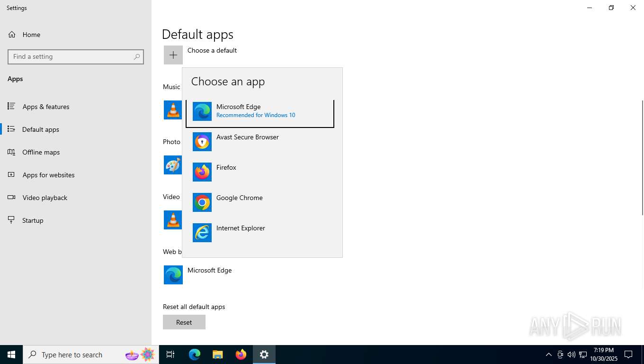Launch Microsoft Edge from the taskbar

[x=195, y=355]
